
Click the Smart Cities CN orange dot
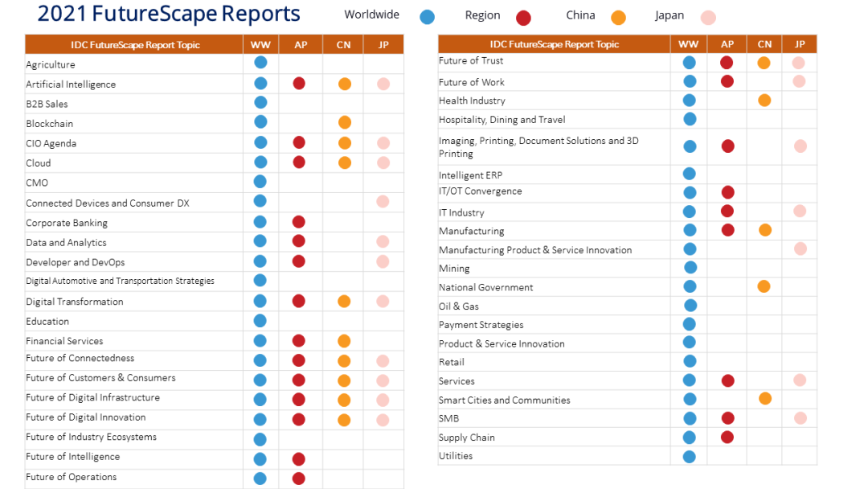click(765, 398)
